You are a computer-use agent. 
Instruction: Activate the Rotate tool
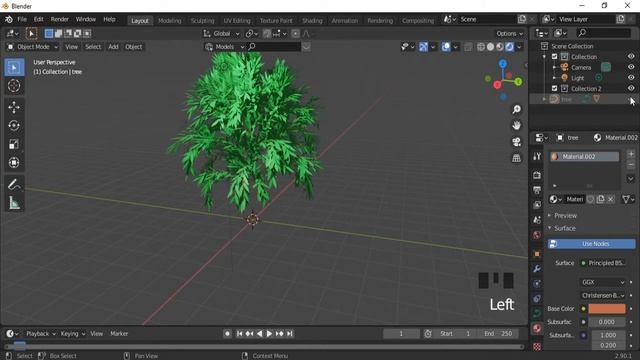(14, 126)
